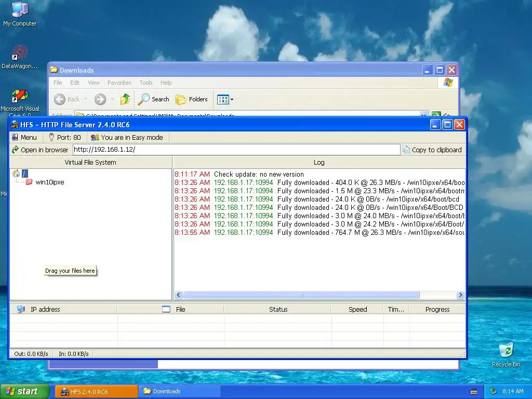Open DataWagon desktop shortcut

tap(19, 57)
